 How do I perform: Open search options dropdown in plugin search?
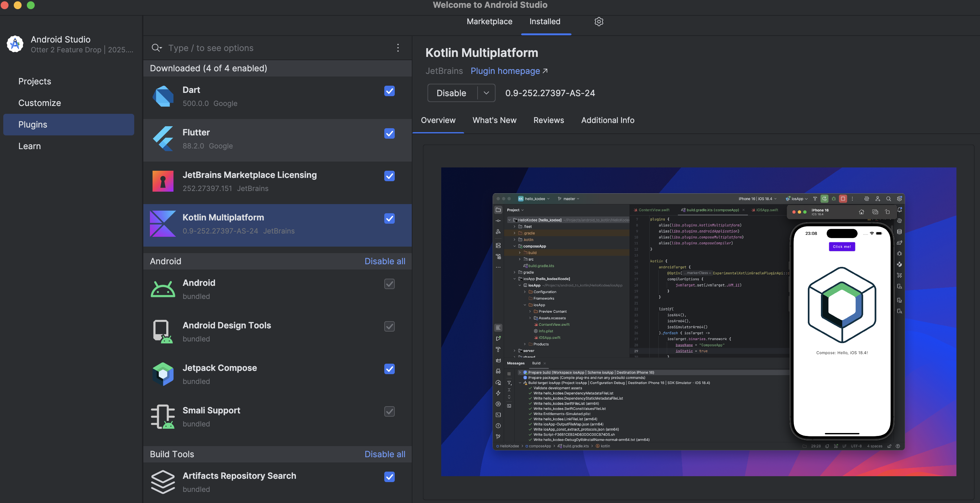pyautogui.click(x=157, y=48)
